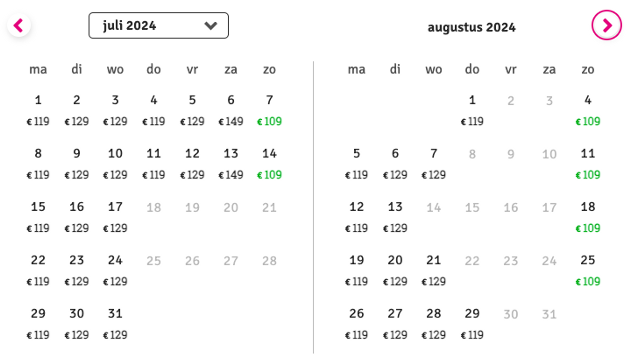Pick August 26 for €119
Screen dimensions: 630x364
coord(357,324)
